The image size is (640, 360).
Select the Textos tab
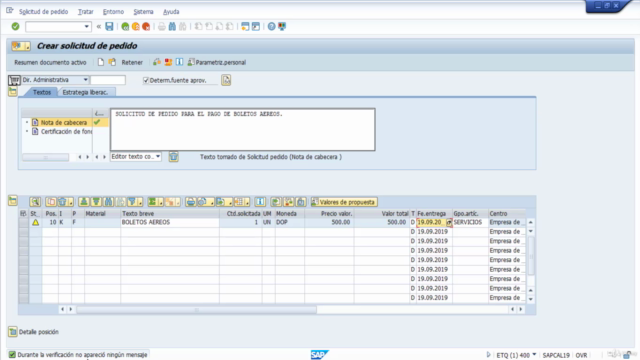point(42,92)
